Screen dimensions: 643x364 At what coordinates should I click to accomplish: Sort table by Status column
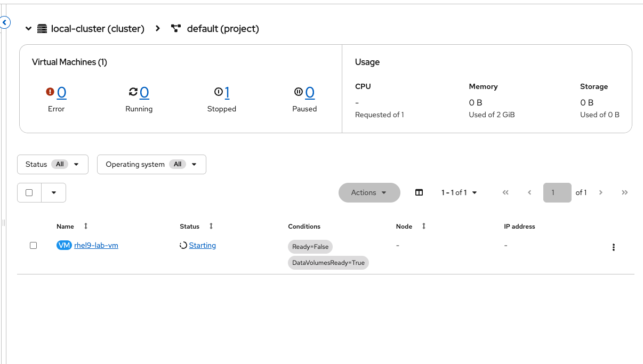211,227
